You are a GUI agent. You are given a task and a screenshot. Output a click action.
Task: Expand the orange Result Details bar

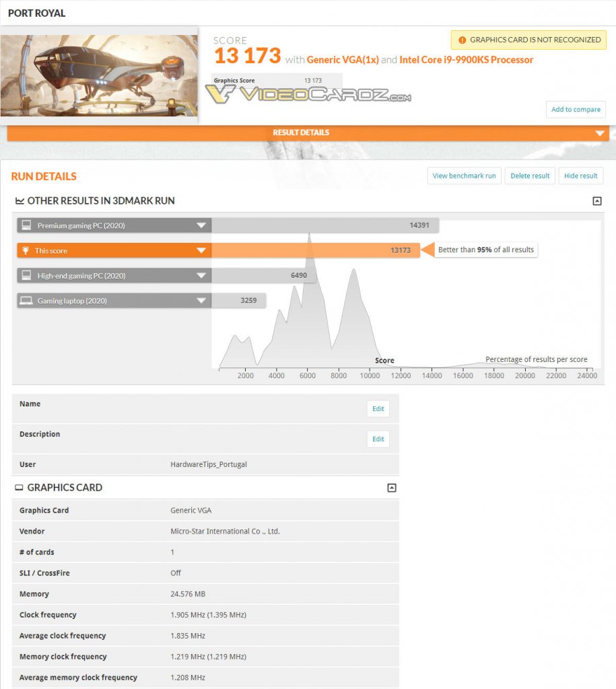308,133
